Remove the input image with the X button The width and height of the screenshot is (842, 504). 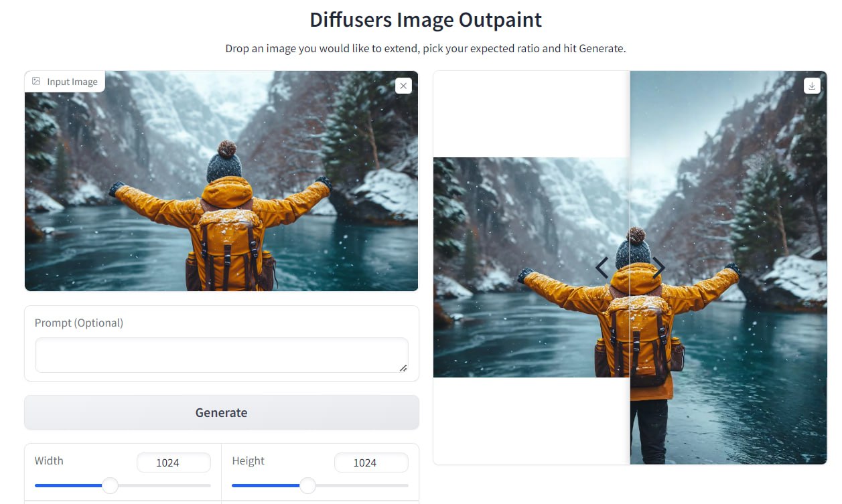click(x=403, y=86)
